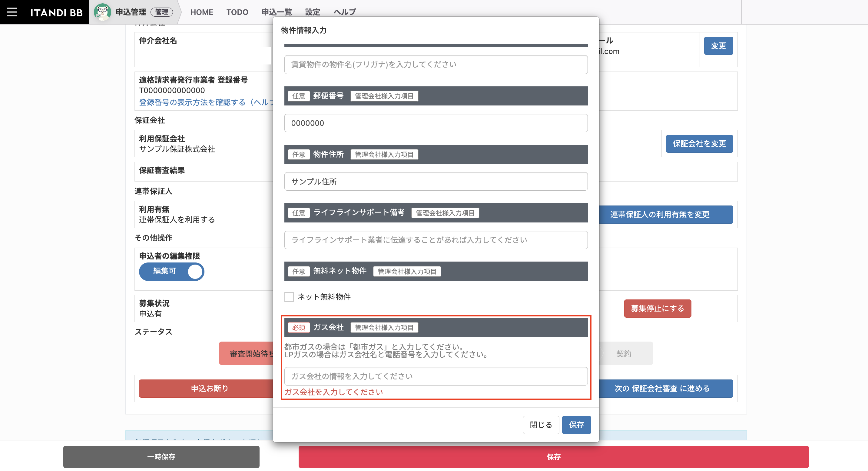Click the 変更 button
The height and width of the screenshot is (471, 868).
click(718, 46)
